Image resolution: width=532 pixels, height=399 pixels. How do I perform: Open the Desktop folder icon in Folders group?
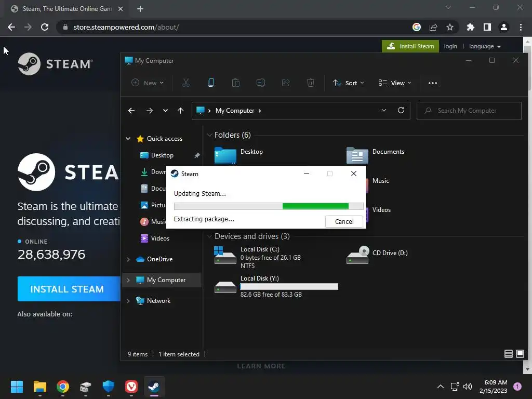tap(225, 156)
